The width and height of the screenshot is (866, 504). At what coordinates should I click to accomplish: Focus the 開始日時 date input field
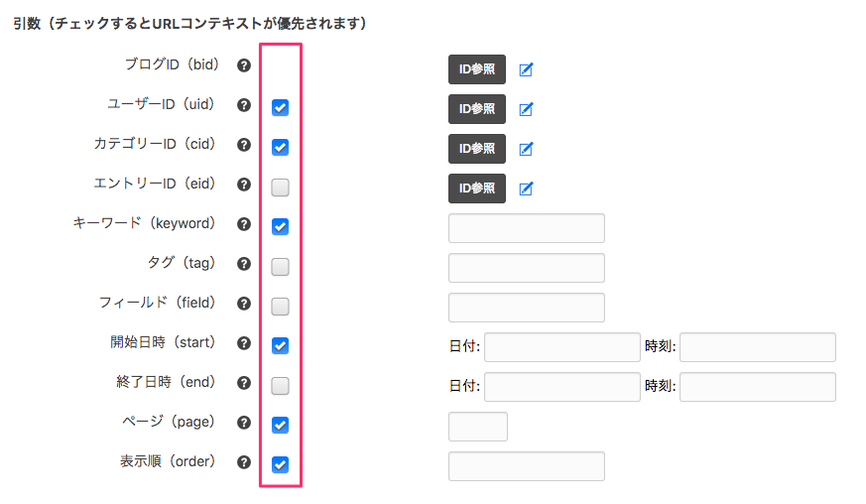(561, 347)
